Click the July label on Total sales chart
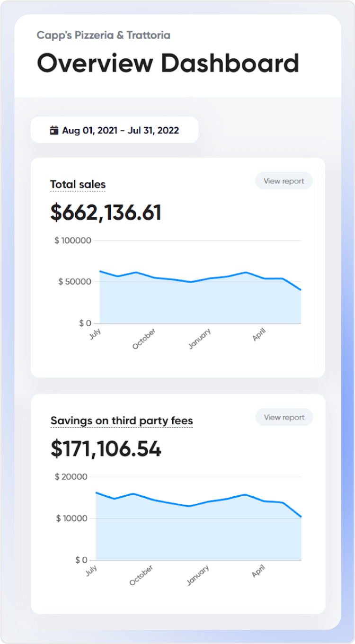This screenshot has width=355, height=644. [x=95, y=334]
